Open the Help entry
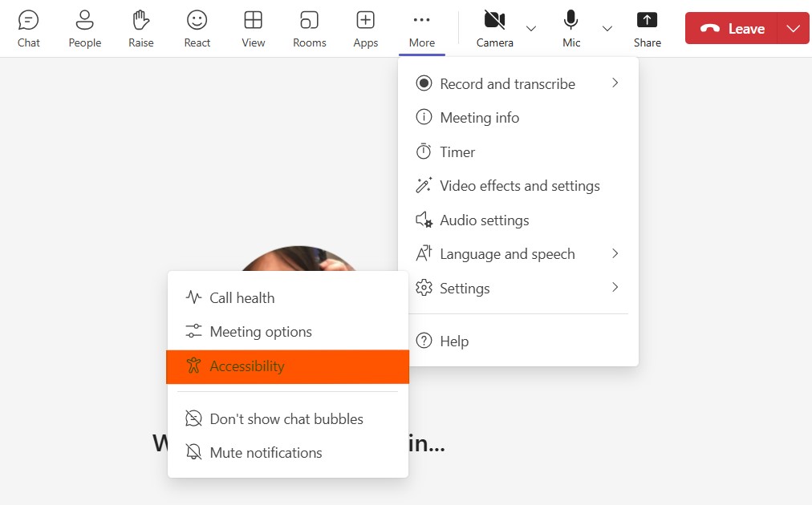This screenshot has height=505, width=812. click(x=453, y=341)
